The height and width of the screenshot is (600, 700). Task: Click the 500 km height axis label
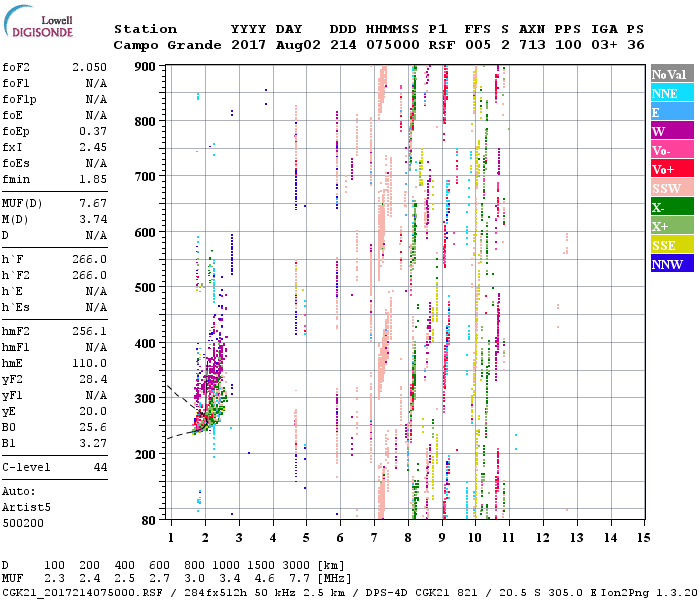(x=145, y=288)
